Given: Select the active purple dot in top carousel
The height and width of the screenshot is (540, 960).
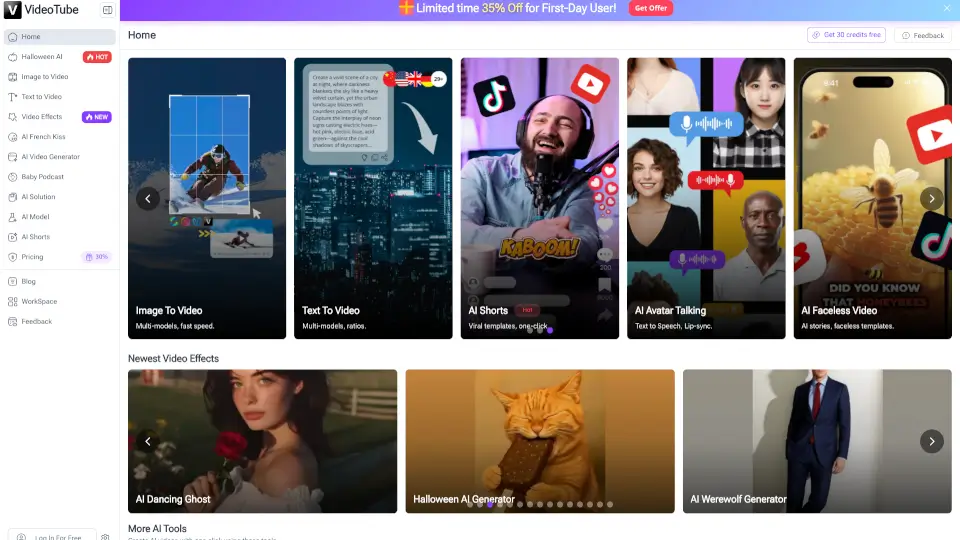Looking at the screenshot, I should (x=550, y=331).
